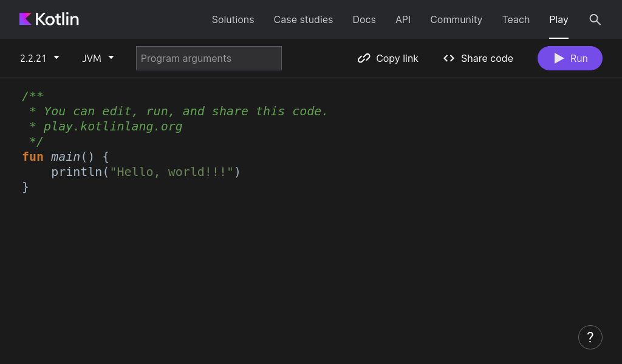
Task: Switch to the Docs menu item
Action: (364, 19)
